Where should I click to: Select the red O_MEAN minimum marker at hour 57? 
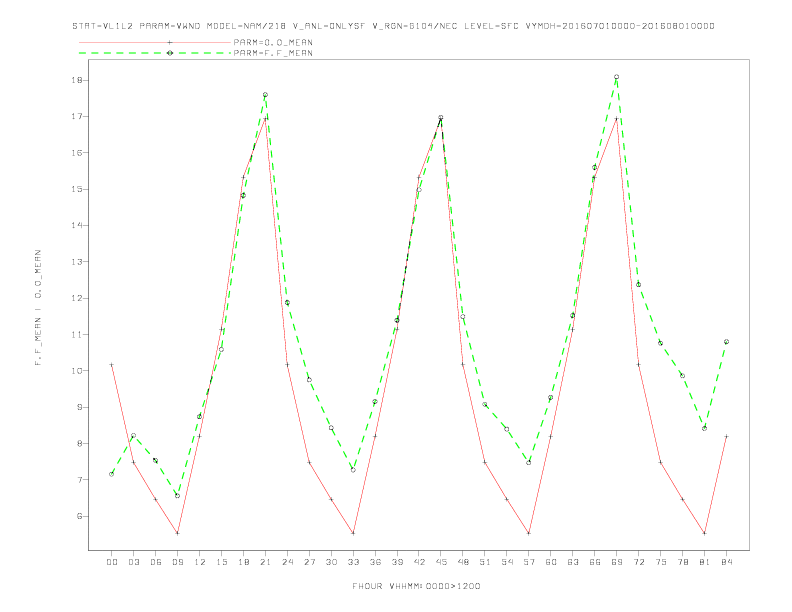tap(529, 533)
